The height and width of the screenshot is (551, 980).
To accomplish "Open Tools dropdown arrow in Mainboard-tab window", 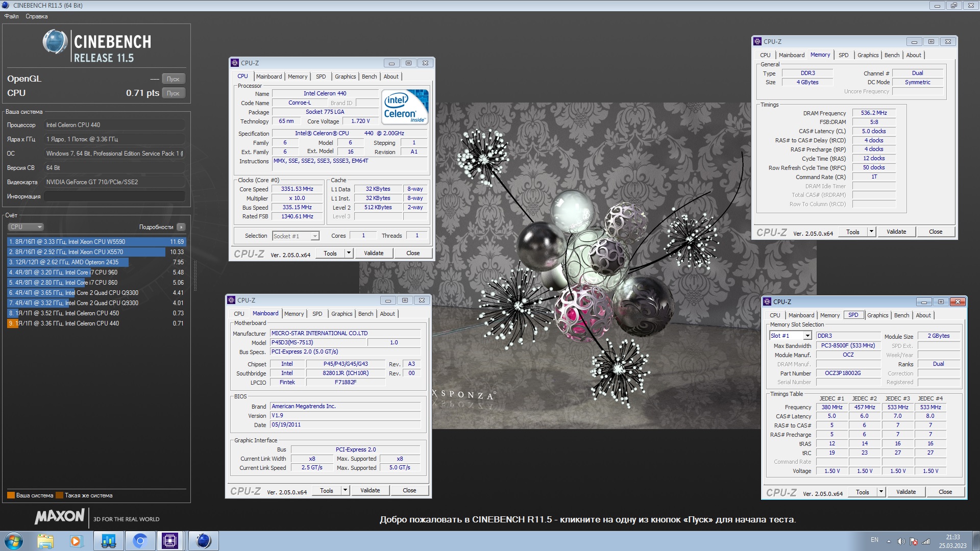I will pyautogui.click(x=345, y=490).
